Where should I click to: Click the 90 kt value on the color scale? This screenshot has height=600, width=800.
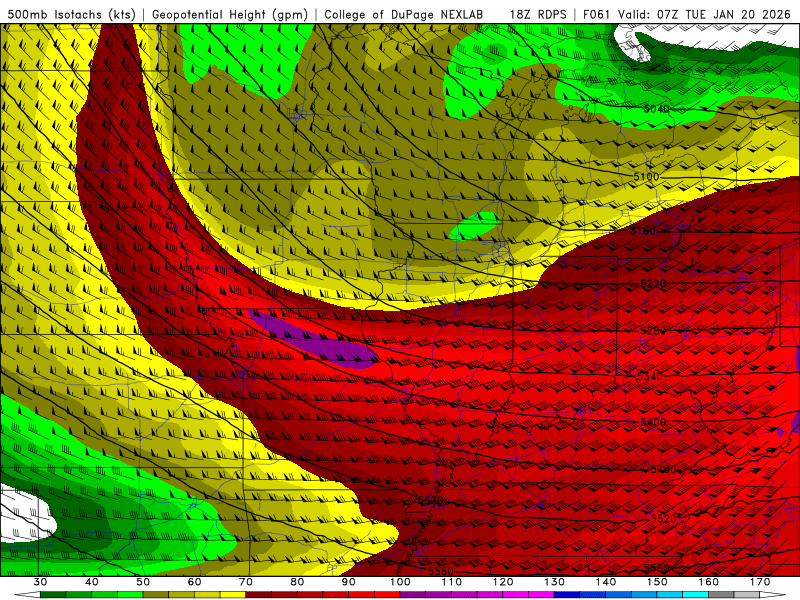pos(348,582)
